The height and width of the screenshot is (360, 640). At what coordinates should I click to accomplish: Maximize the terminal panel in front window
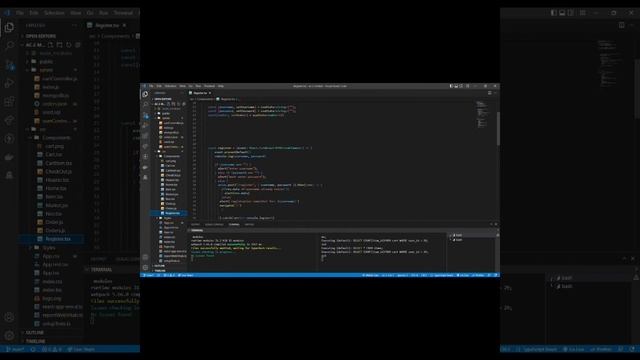pyautogui.click(x=491, y=224)
